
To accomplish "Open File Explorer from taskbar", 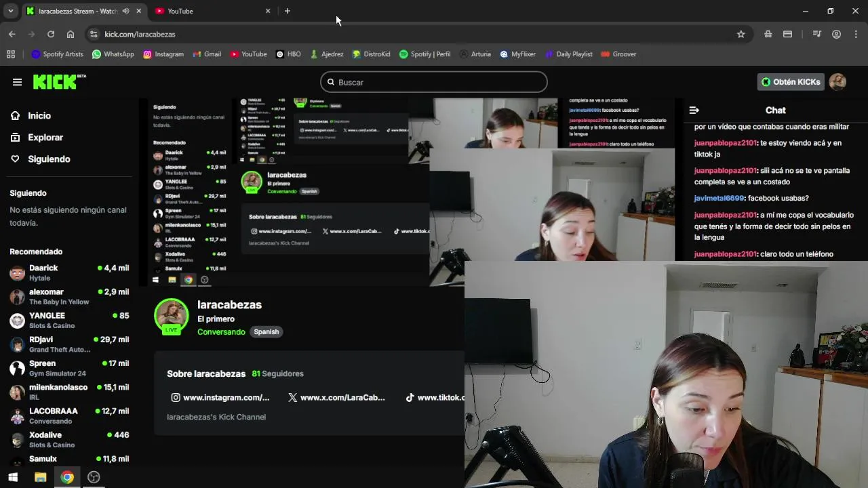I will [x=40, y=477].
